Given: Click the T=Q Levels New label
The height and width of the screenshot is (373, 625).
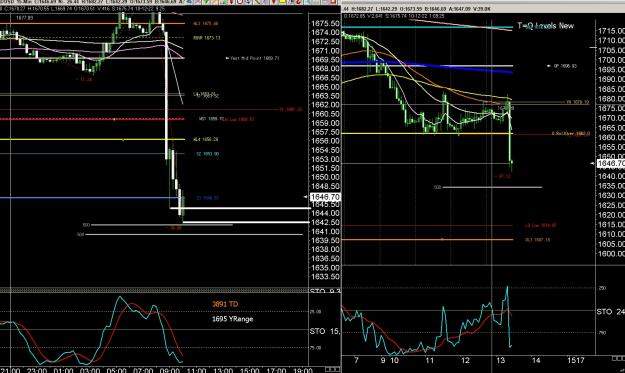Looking at the screenshot, I should 545,26.
